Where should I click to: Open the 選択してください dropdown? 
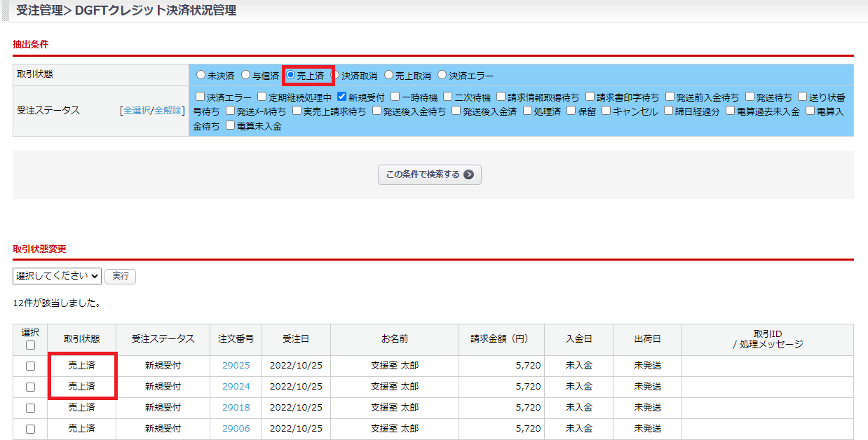[57, 276]
